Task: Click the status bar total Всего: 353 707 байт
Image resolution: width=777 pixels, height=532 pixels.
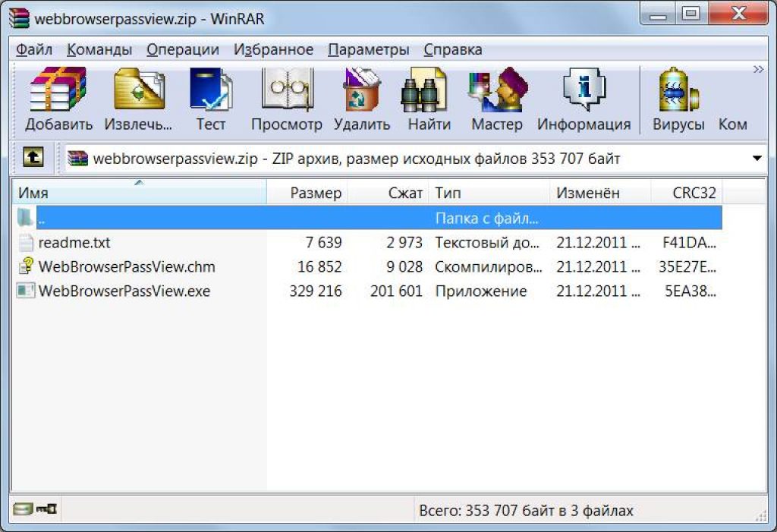Action: (527, 510)
